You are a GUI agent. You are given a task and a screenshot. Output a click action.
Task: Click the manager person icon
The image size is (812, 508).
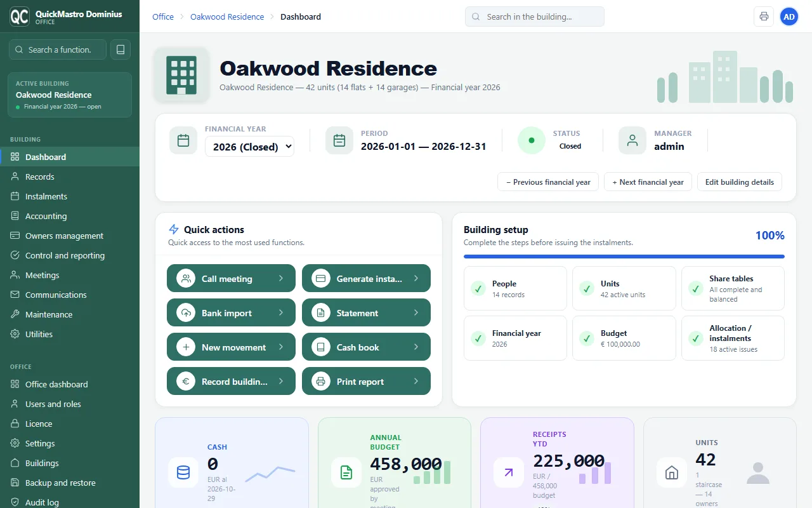(632, 140)
